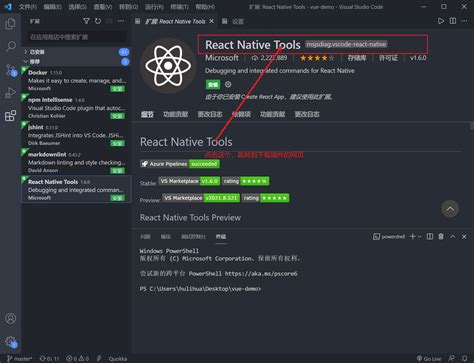Image resolution: width=474 pixels, height=363 pixels.
Task: Open the Extensions view icon
Action: (10, 116)
